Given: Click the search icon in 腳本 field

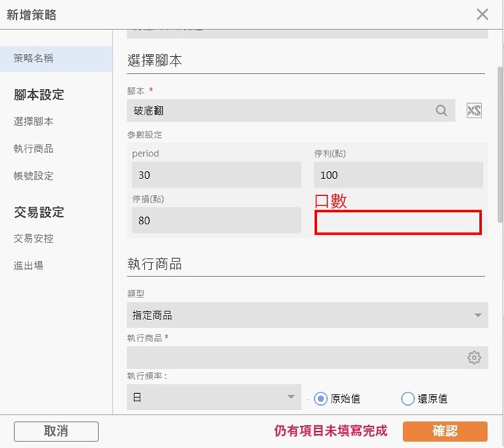Looking at the screenshot, I should pyautogui.click(x=441, y=110).
